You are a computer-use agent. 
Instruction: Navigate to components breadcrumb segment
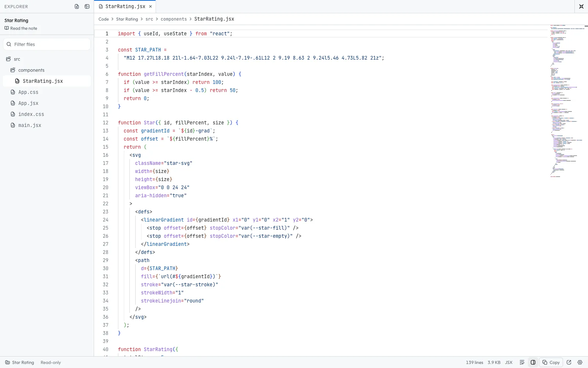pyautogui.click(x=174, y=19)
